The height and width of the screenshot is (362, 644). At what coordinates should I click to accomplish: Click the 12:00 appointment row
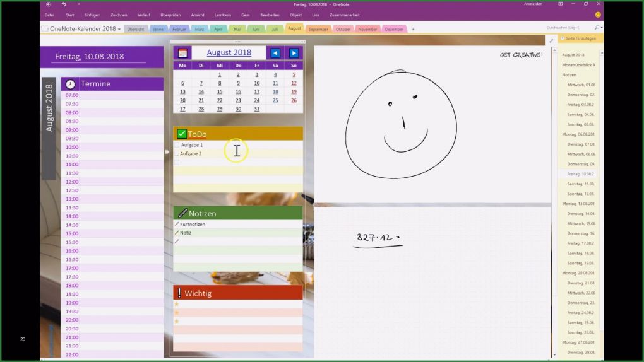point(112,182)
